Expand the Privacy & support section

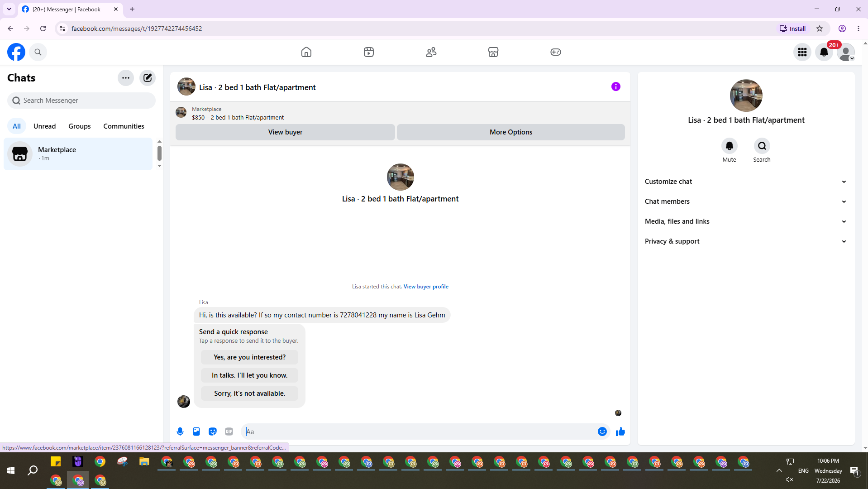point(746,241)
